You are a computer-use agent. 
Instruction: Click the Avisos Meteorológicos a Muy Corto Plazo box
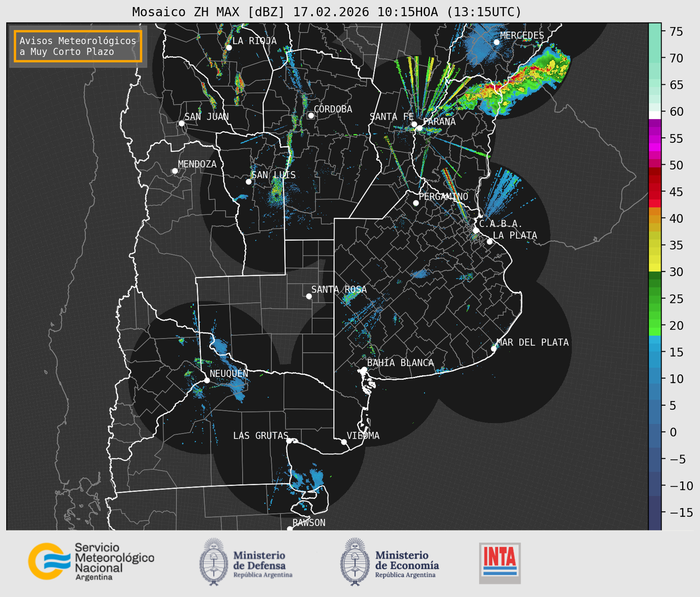click(x=78, y=46)
